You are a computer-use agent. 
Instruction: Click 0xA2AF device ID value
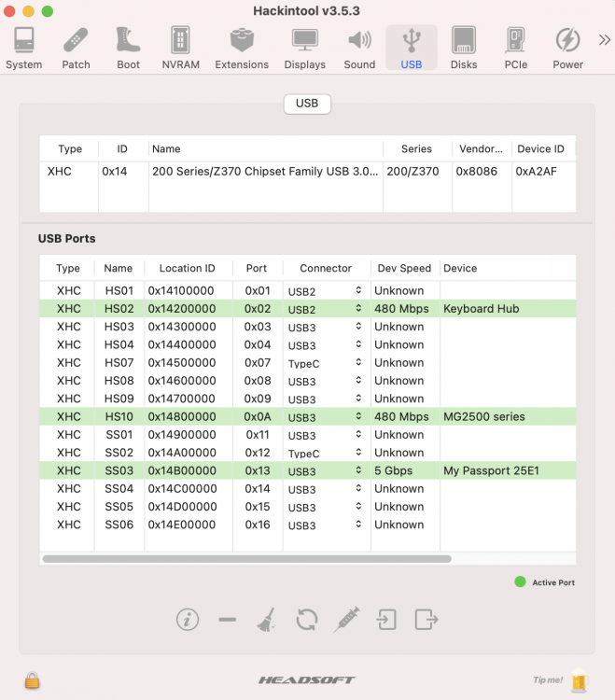536,172
